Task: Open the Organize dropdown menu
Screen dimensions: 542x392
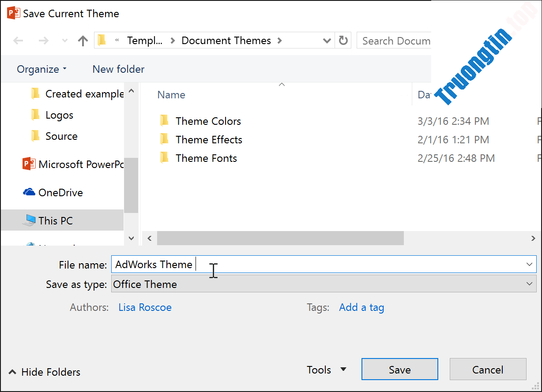Action: pyautogui.click(x=41, y=69)
